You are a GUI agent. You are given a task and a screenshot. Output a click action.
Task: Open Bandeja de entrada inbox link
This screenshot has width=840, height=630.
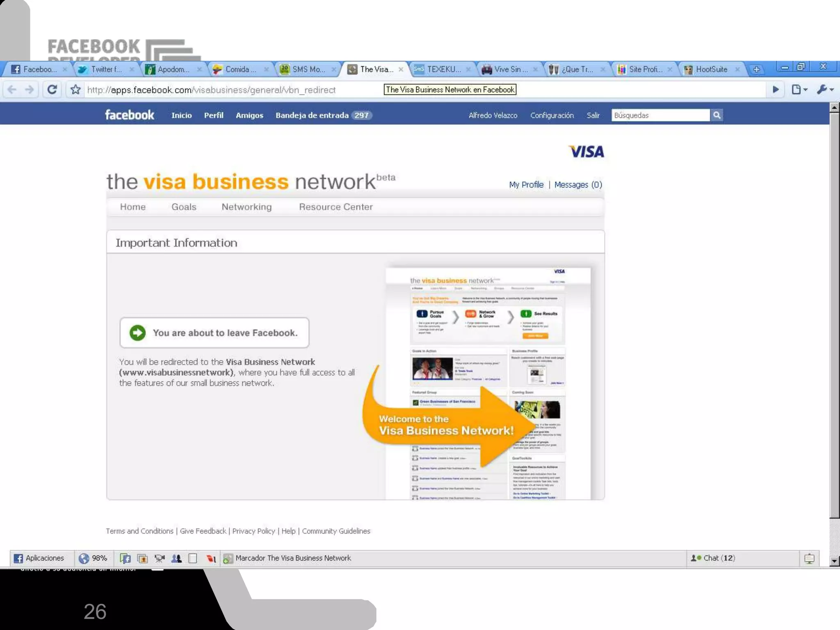click(x=312, y=115)
